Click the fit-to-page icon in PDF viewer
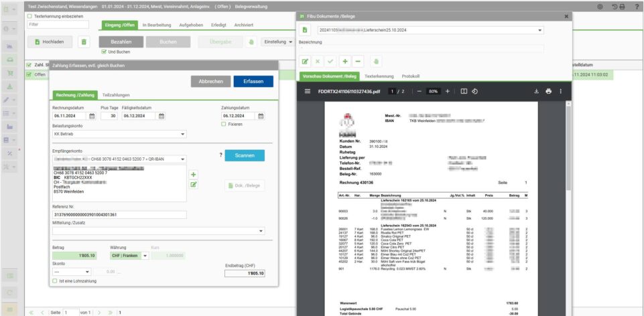This screenshot has width=644, height=316. 464,92
